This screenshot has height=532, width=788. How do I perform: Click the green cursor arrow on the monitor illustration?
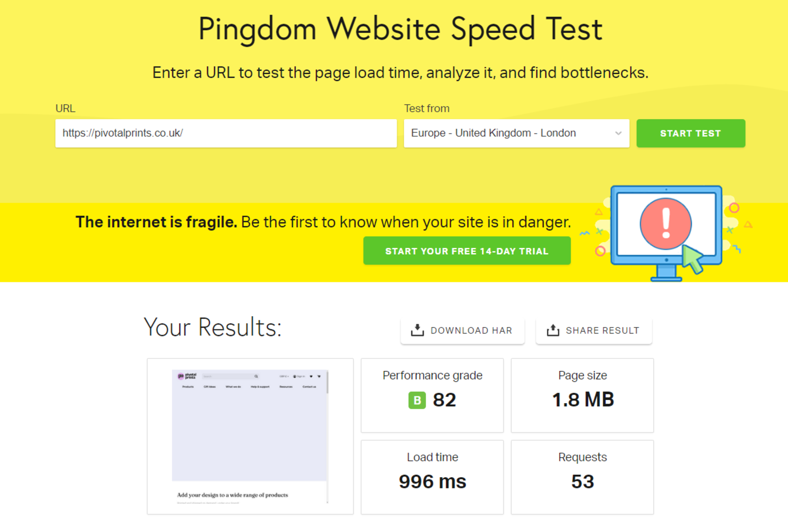(x=693, y=259)
